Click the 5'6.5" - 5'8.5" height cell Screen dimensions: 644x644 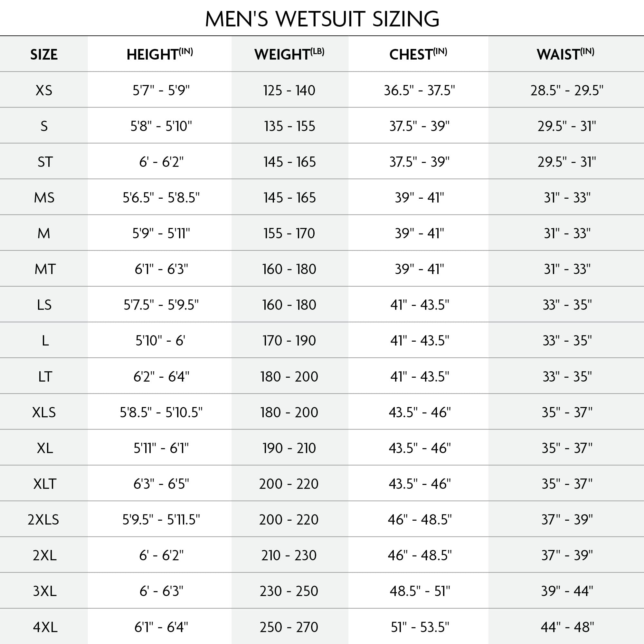point(161,198)
